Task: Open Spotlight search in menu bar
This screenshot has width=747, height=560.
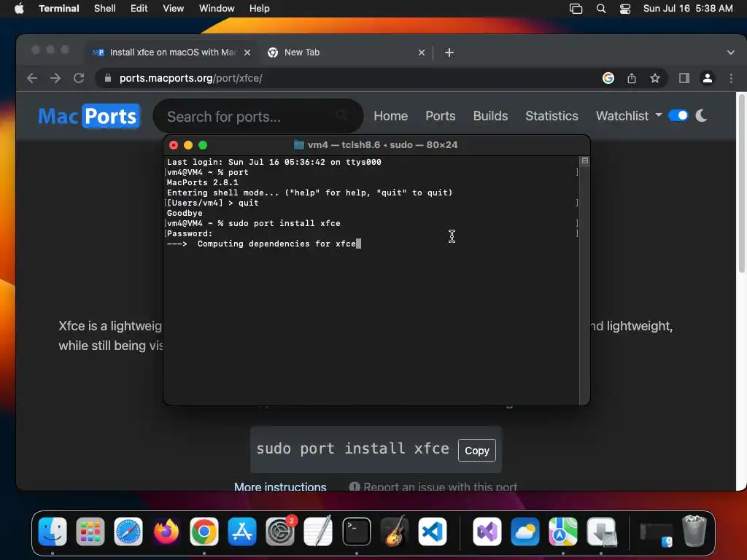Action: 601,9
